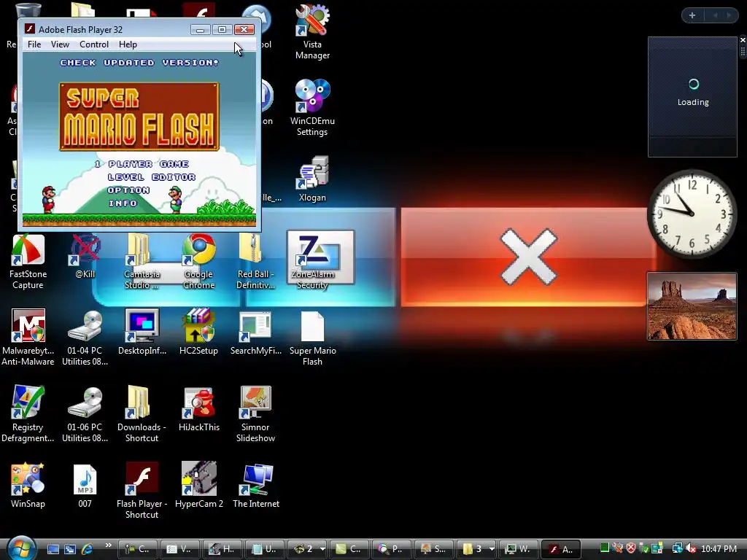
Task: Open Vista Manager desktop icon
Action: (x=312, y=32)
